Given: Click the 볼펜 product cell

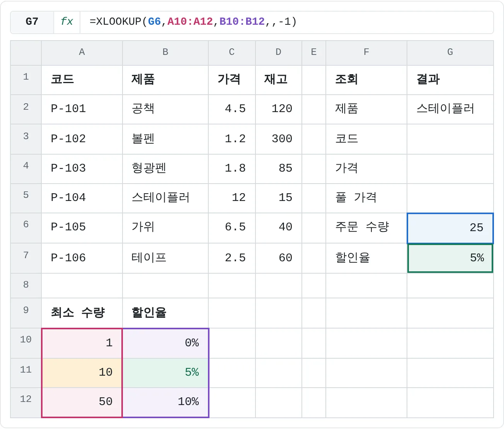Looking at the screenshot, I should click(165, 139).
